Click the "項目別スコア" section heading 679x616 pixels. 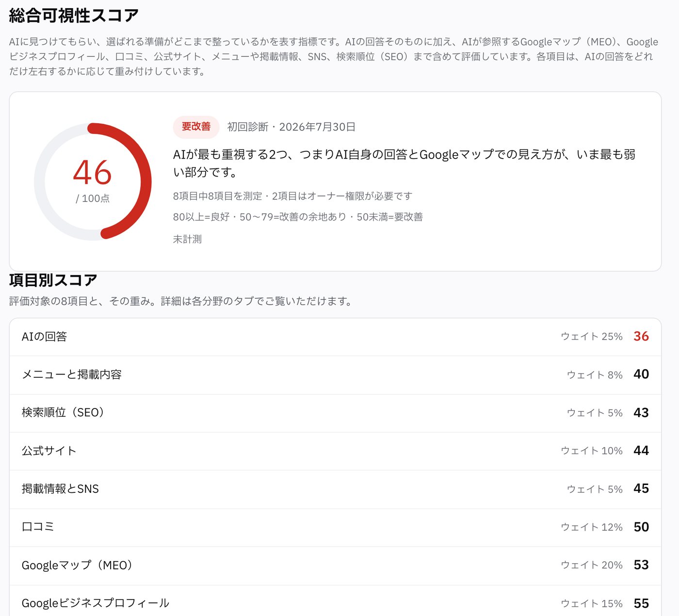click(x=53, y=280)
